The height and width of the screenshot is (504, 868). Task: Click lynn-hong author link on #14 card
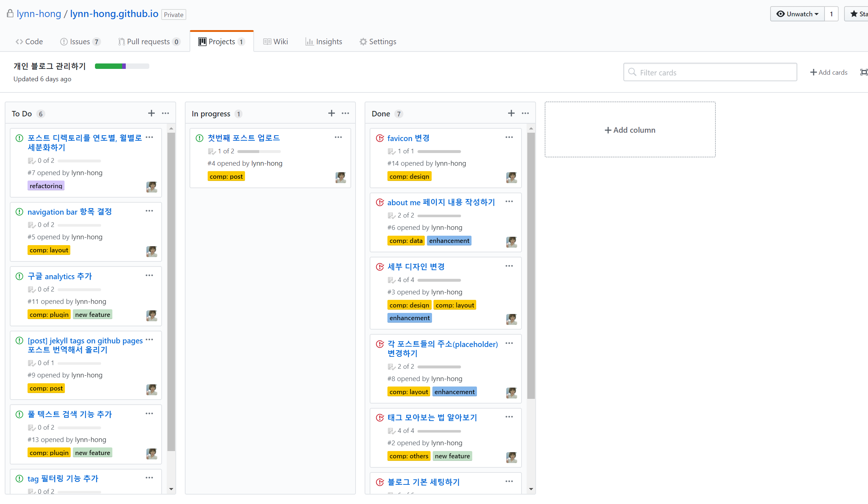coord(450,163)
